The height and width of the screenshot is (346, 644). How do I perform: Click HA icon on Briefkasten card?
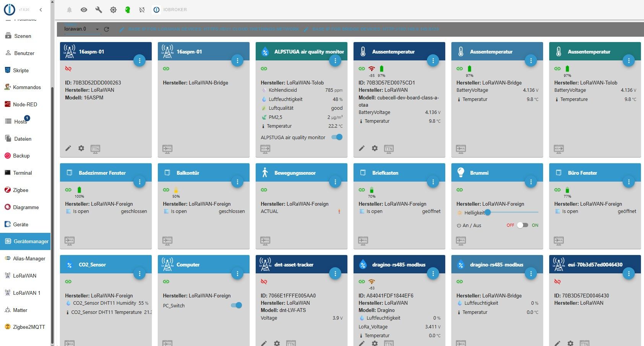[x=363, y=240]
